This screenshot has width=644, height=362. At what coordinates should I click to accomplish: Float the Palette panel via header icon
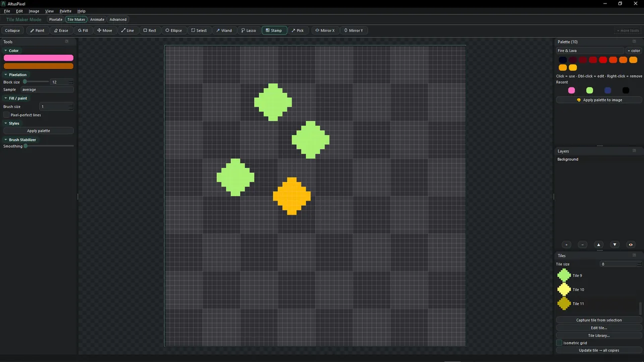click(634, 42)
